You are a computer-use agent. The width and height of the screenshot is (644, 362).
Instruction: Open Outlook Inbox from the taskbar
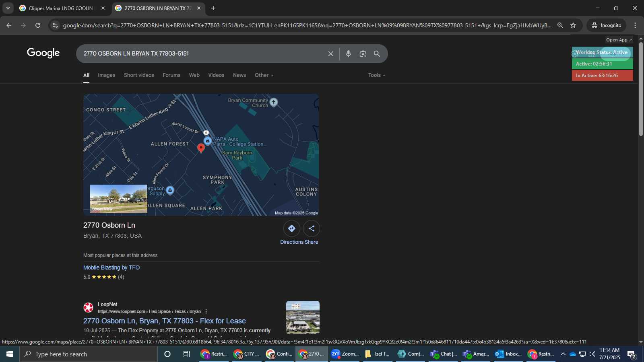coord(508,354)
